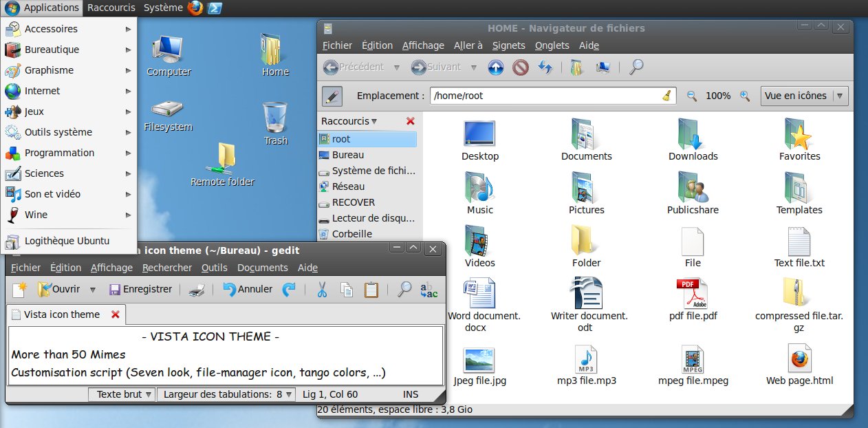Click the INS indicator in gedit status bar
Viewport: 868px width, 428px height.
coord(411,394)
